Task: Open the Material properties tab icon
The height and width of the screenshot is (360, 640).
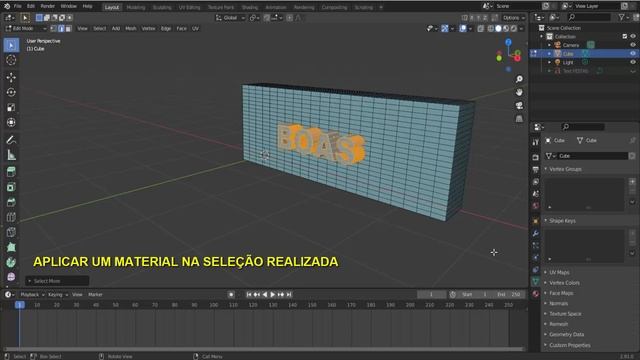Action: 536,294
